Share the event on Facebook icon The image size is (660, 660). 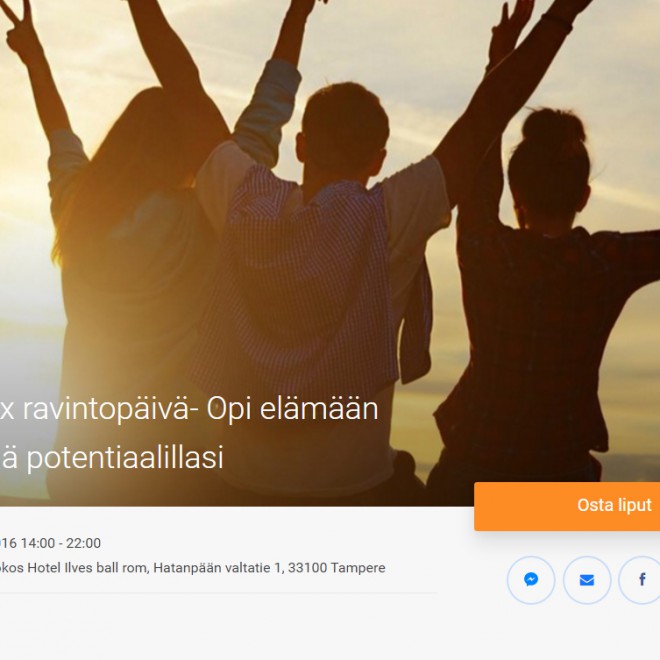(x=641, y=580)
